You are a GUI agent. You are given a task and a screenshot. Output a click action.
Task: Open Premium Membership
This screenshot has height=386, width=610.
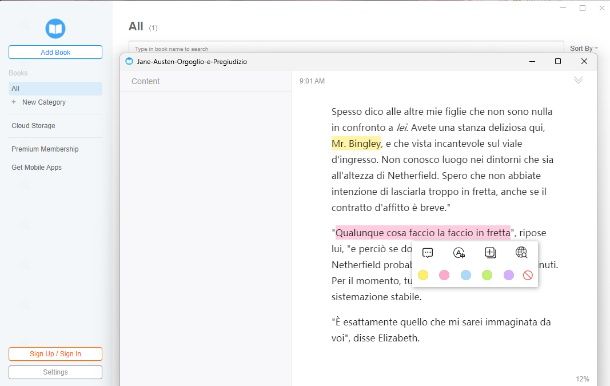(x=45, y=149)
